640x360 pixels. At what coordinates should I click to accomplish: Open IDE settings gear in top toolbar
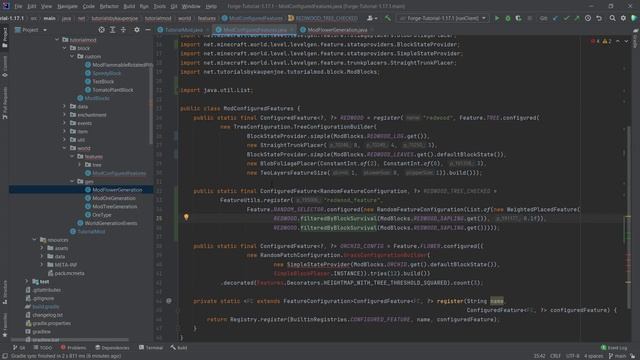(623, 18)
